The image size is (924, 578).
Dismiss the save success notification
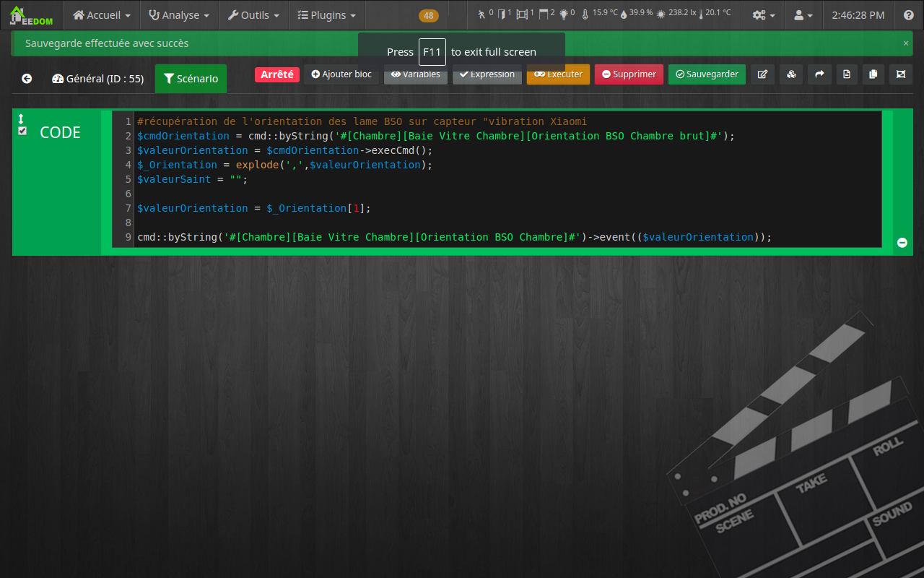pyautogui.click(x=906, y=43)
